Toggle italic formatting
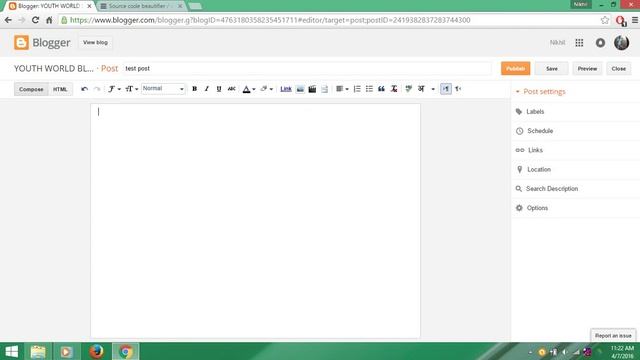Image resolution: width=640 pixels, height=360 pixels. (207, 89)
